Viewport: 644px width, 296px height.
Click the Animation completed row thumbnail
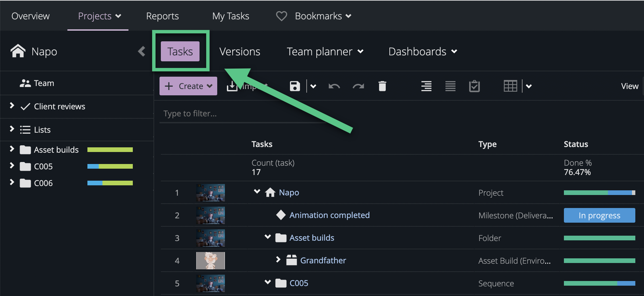211,215
